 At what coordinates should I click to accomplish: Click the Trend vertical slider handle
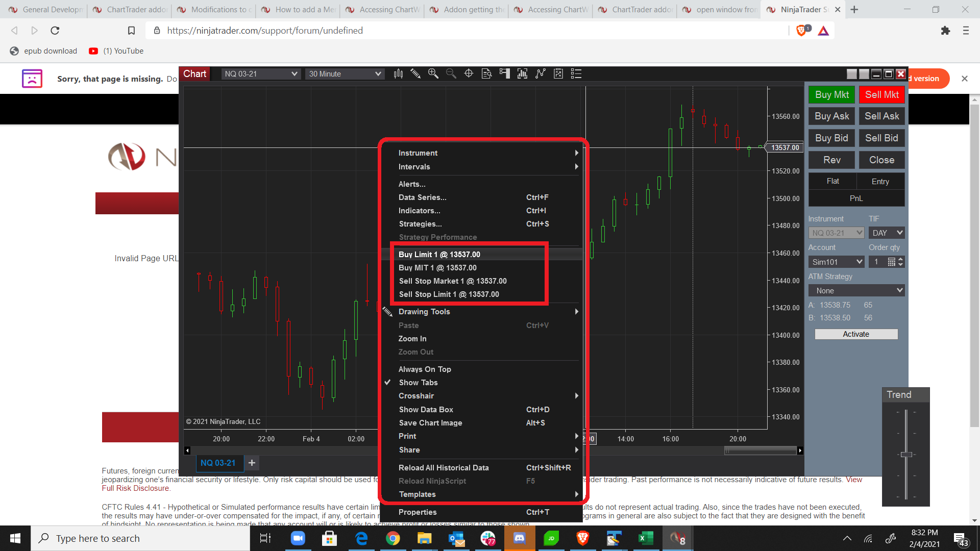(x=906, y=455)
